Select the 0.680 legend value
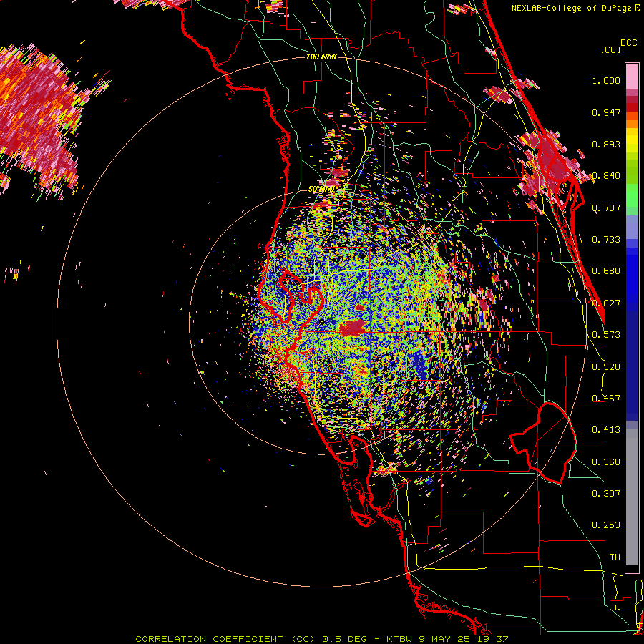 point(606,271)
